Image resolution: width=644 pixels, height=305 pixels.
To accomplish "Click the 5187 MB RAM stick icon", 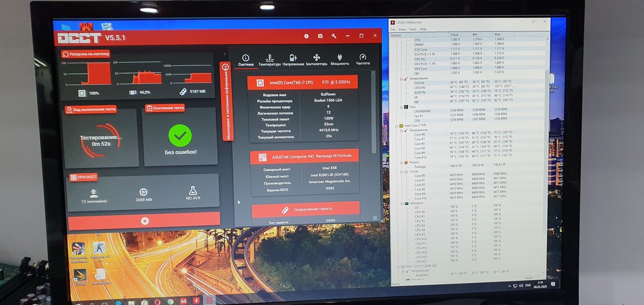I will coord(183,92).
